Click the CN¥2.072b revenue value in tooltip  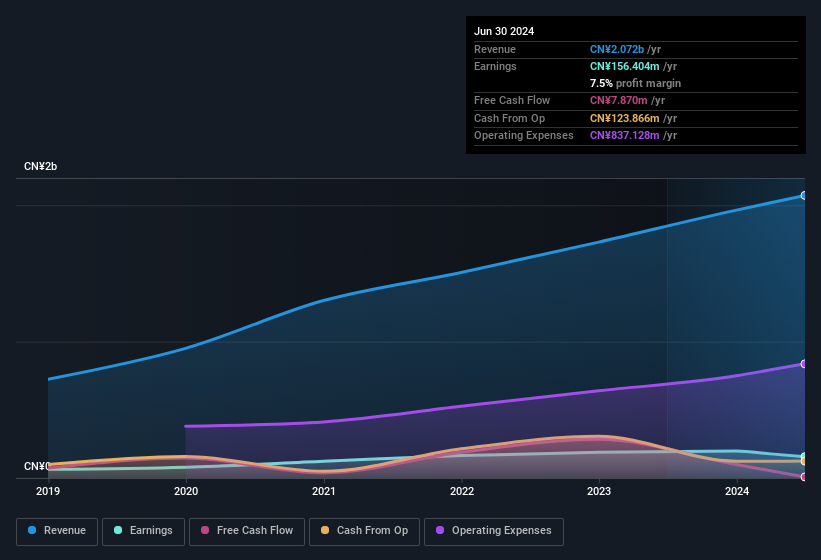click(x=617, y=49)
